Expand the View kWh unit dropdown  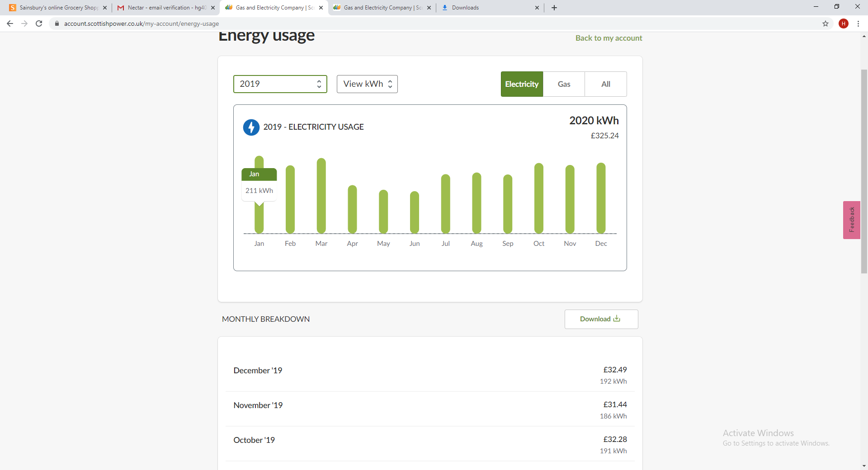(x=367, y=84)
